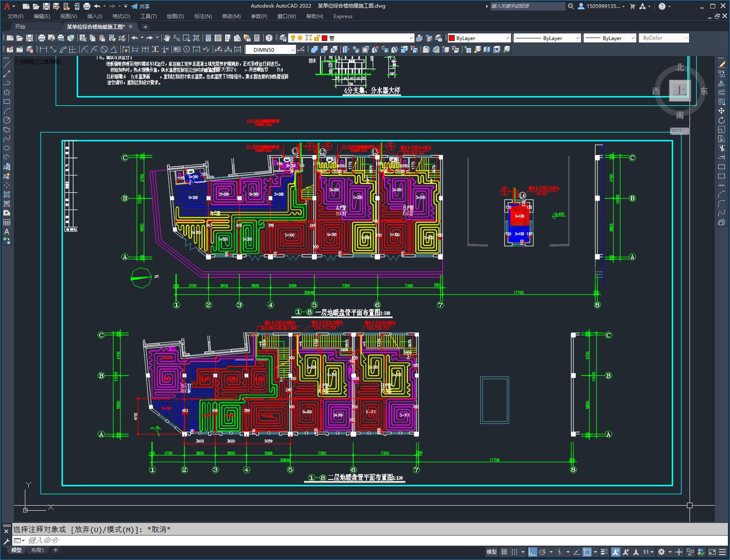Click the Erase tool in modify toolbar
This screenshot has height=560, width=730.
click(722, 65)
